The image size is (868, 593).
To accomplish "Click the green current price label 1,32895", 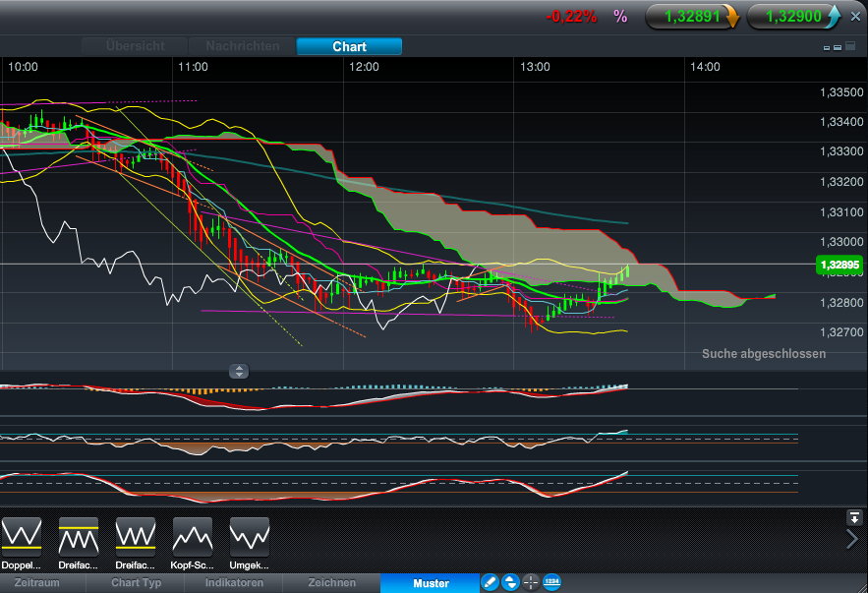I will [x=839, y=266].
